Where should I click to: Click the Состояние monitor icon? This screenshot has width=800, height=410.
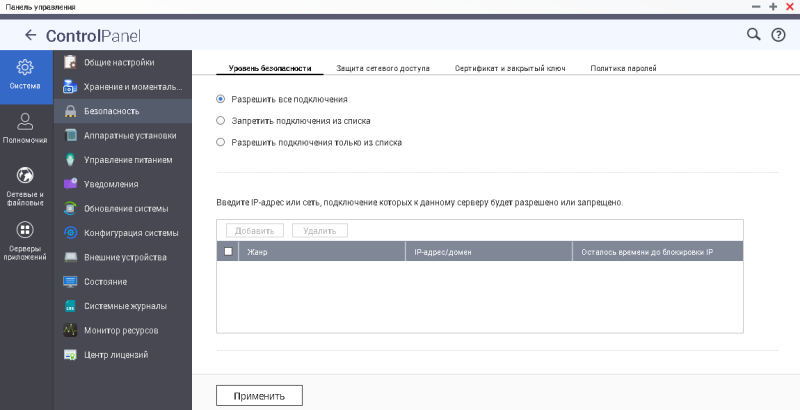coord(70,281)
